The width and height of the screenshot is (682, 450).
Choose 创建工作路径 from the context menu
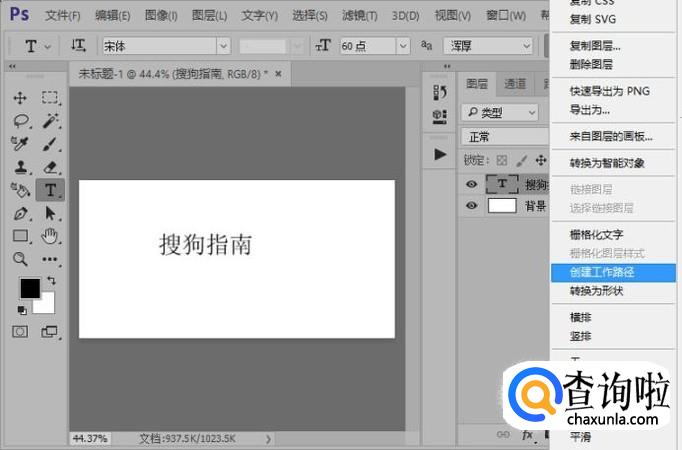click(602, 272)
